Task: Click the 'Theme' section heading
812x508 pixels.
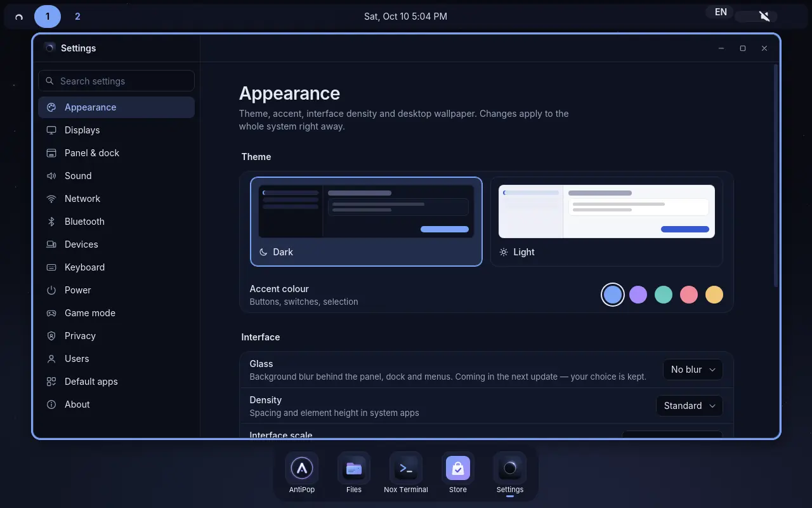Action: [256, 157]
